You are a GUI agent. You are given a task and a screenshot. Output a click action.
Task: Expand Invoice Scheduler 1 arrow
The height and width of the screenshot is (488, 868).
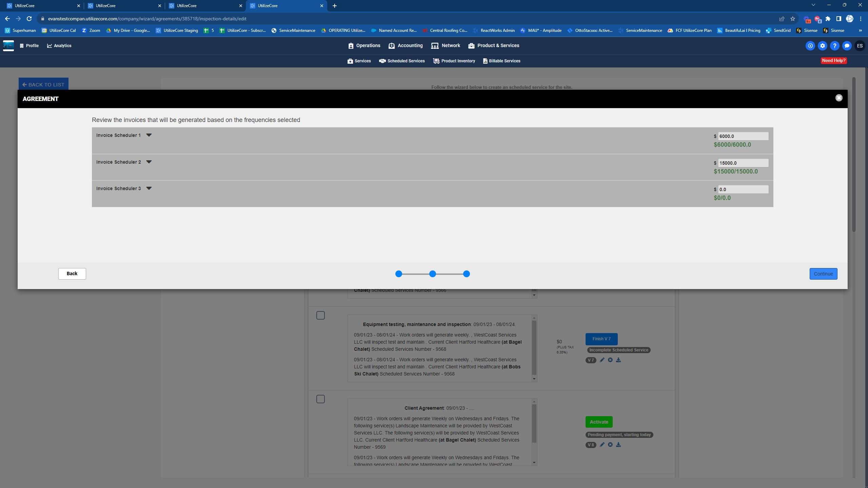tap(149, 135)
